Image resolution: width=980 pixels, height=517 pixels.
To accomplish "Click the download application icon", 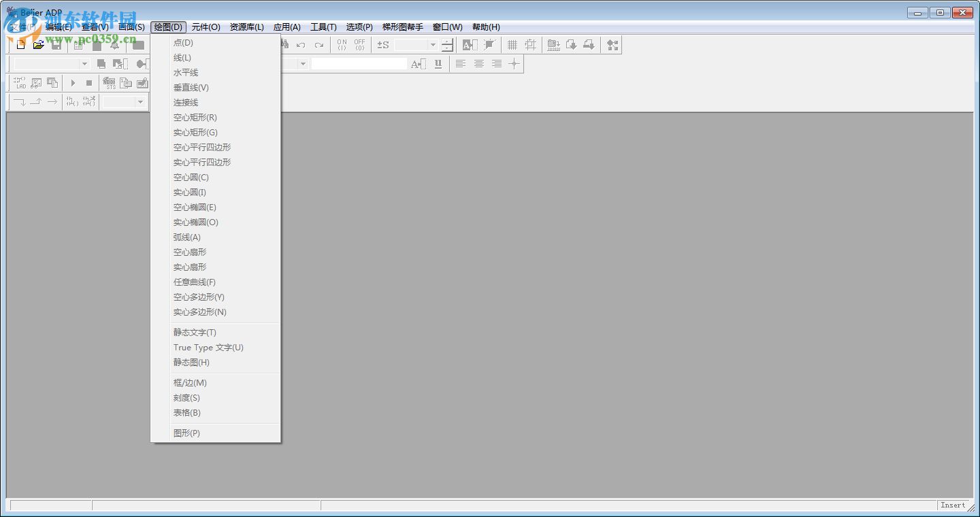I will [x=572, y=45].
